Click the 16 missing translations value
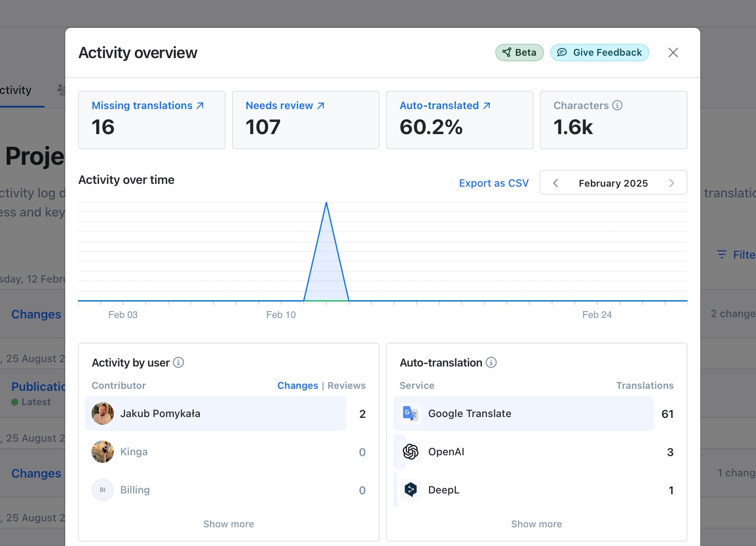The height and width of the screenshot is (546, 756). (x=103, y=127)
